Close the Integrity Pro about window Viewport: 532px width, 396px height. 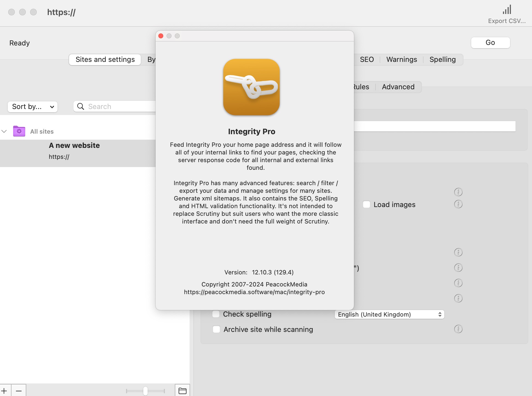click(161, 36)
